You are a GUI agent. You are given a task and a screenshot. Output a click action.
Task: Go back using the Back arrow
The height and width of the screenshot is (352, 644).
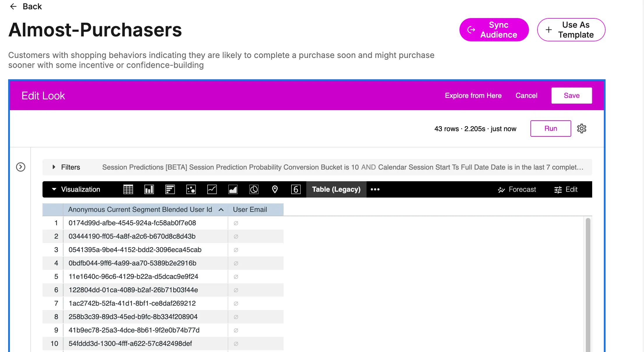point(13,6)
